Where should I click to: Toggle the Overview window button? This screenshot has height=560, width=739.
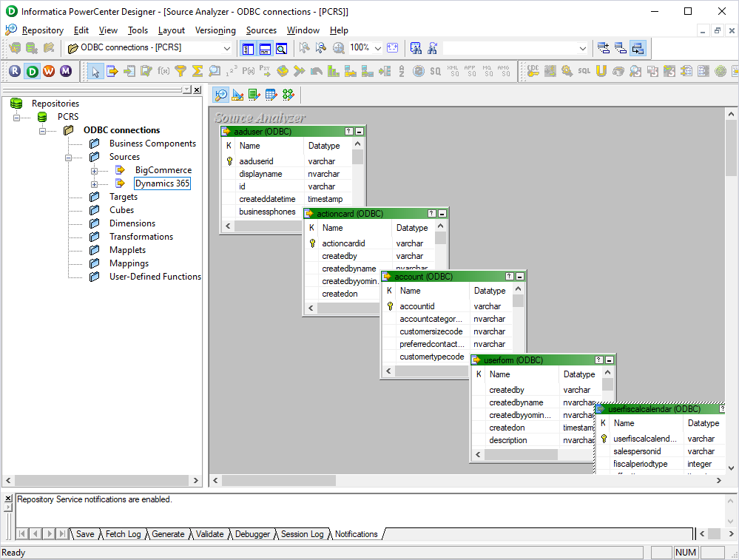[x=280, y=48]
